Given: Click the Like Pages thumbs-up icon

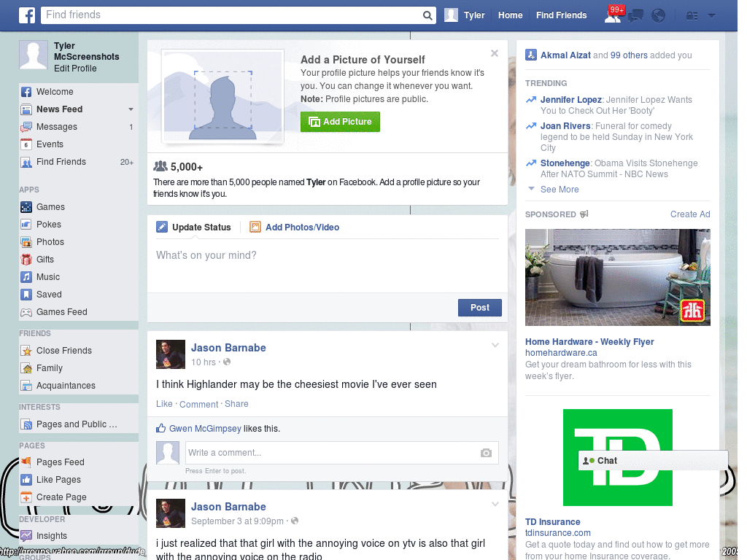Looking at the screenshot, I should click(26, 480).
